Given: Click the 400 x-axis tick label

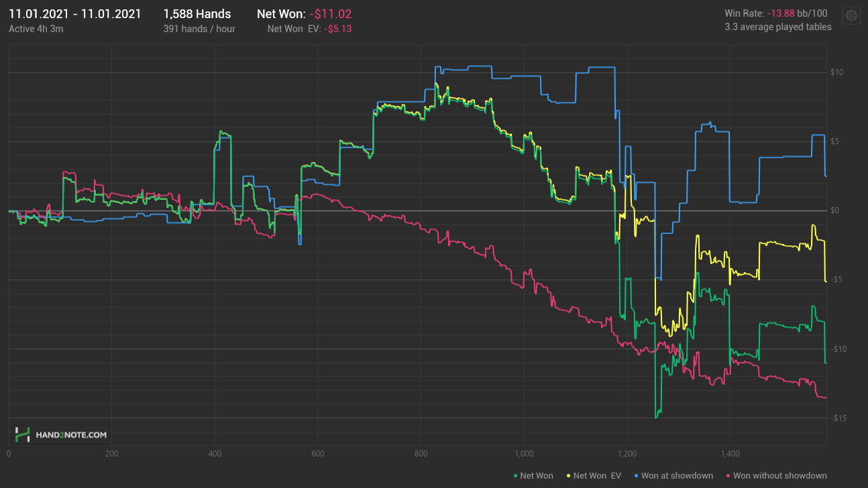Looking at the screenshot, I should pyautogui.click(x=215, y=454).
